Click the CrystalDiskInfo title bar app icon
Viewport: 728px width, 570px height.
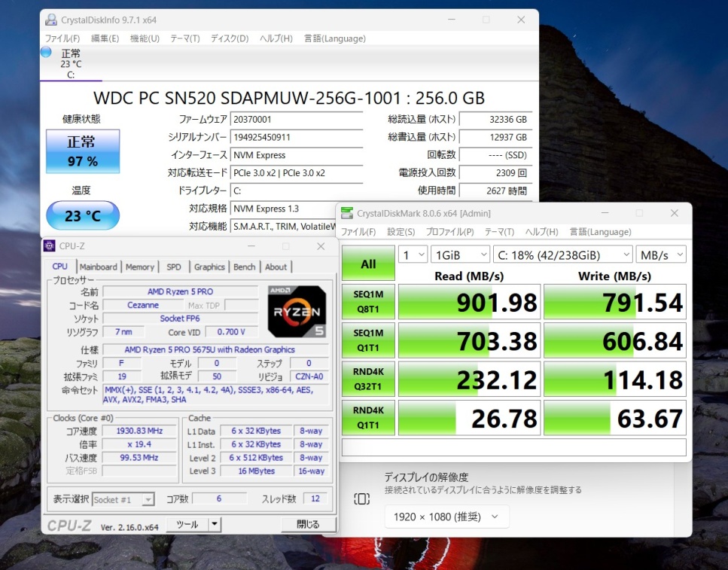coord(50,20)
